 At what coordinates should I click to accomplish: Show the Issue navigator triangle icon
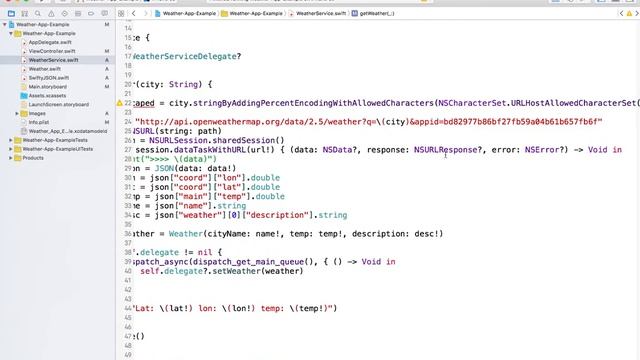click(51, 13)
